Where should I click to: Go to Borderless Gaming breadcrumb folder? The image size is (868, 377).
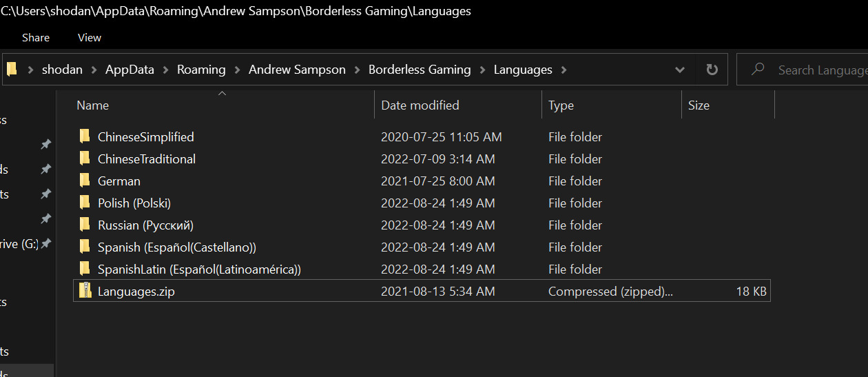click(x=420, y=70)
